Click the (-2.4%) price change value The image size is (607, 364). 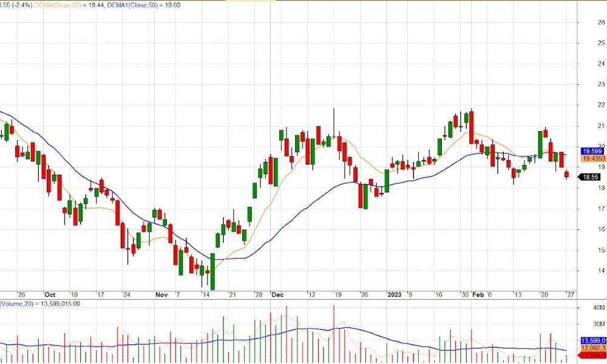pyautogui.click(x=22, y=5)
